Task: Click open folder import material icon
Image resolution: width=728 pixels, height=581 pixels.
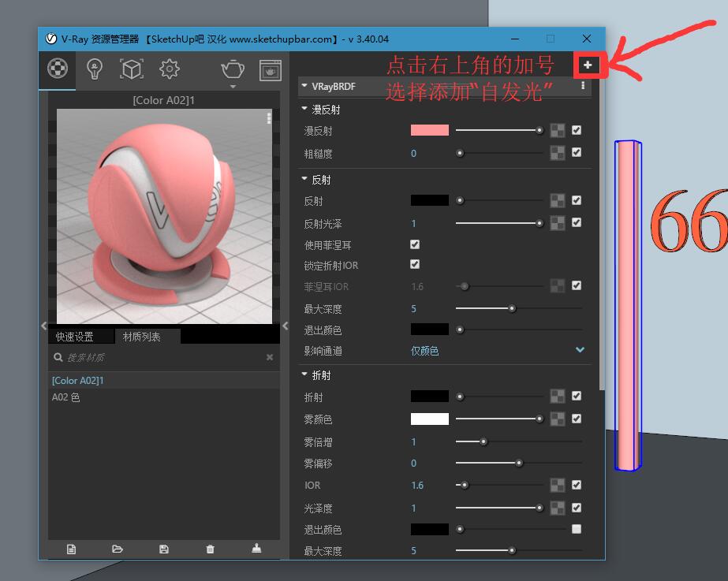Action: coord(118,549)
